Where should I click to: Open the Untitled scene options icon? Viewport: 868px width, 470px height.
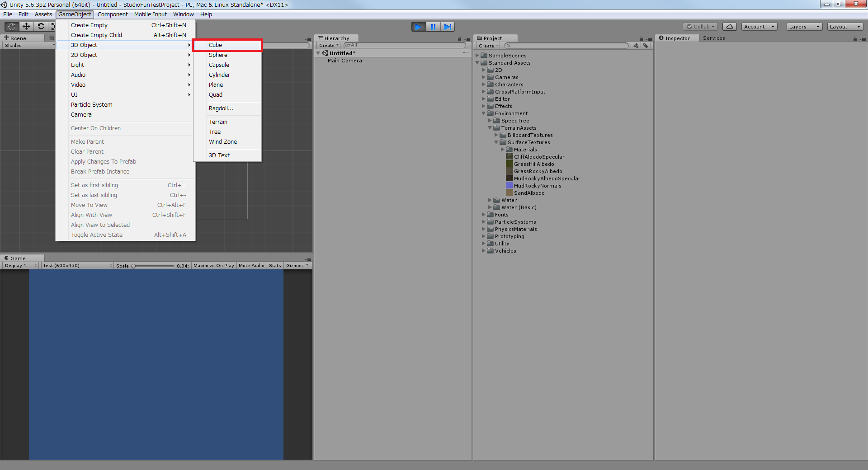click(466, 53)
